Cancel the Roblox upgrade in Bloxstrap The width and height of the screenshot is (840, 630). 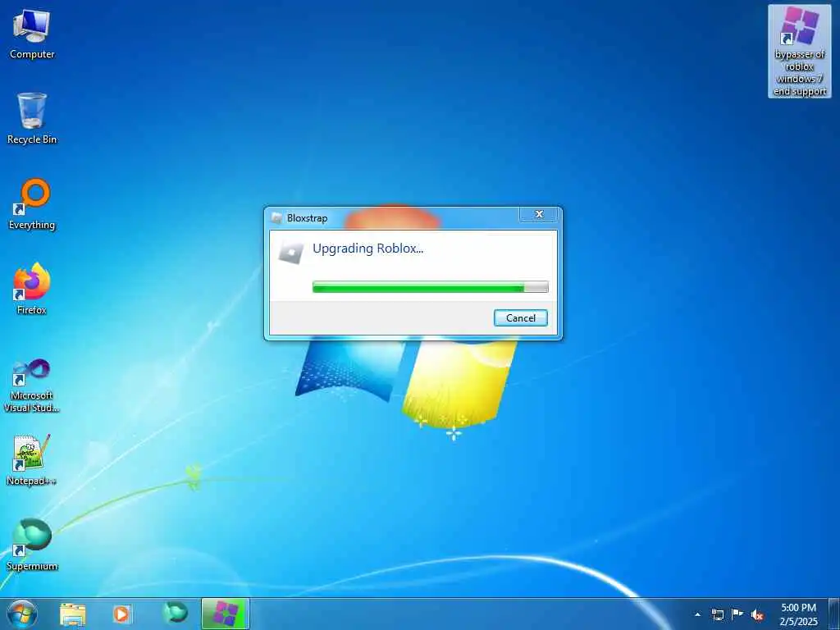coord(520,317)
